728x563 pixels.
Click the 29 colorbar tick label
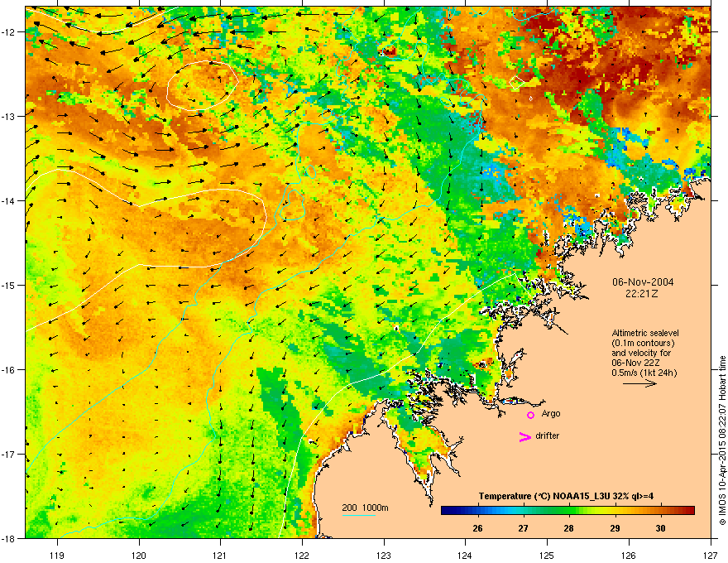[615, 528]
